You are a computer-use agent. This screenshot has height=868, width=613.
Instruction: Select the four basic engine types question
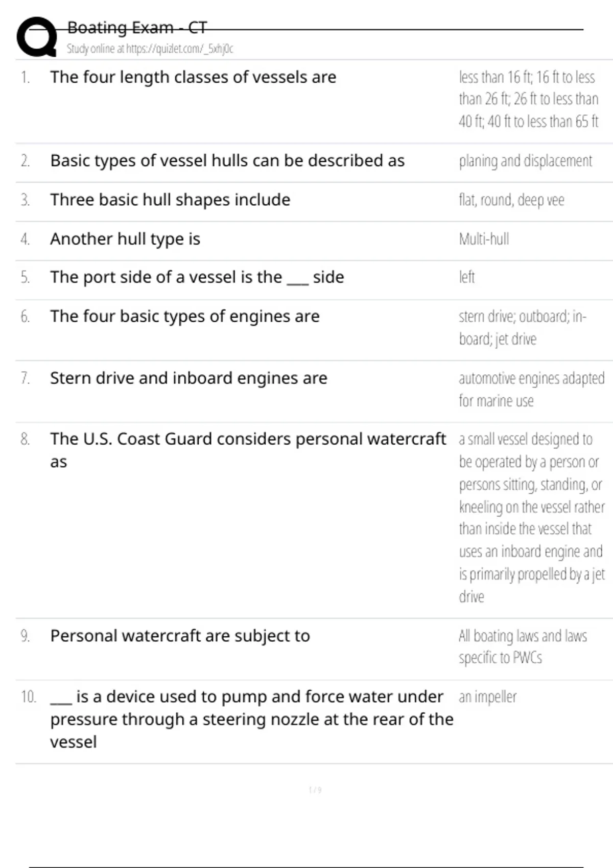pyautogui.click(x=185, y=317)
